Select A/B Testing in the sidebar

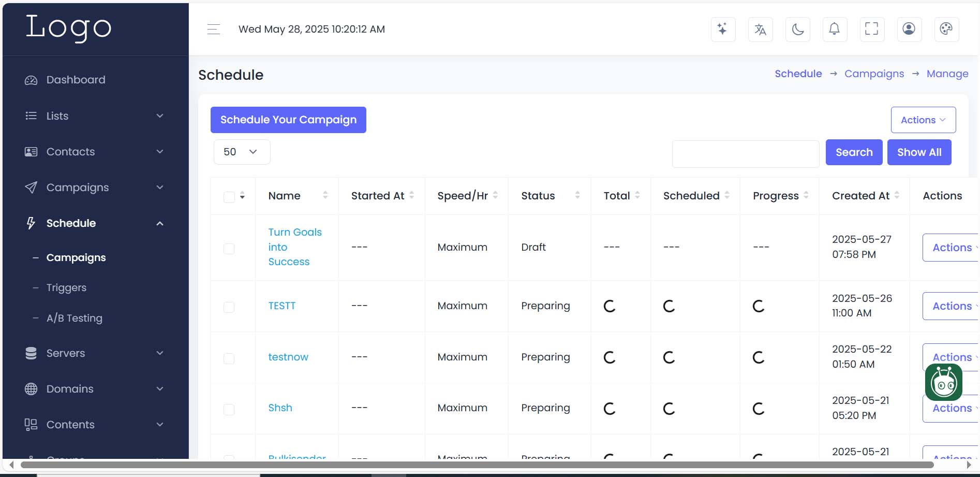coord(74,318)
